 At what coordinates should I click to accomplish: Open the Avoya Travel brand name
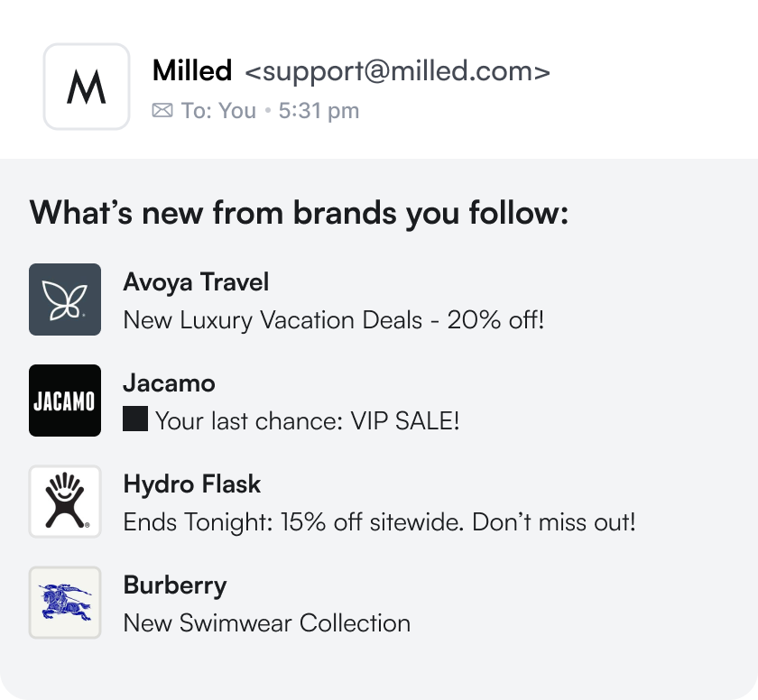click(x=196, y=282)
